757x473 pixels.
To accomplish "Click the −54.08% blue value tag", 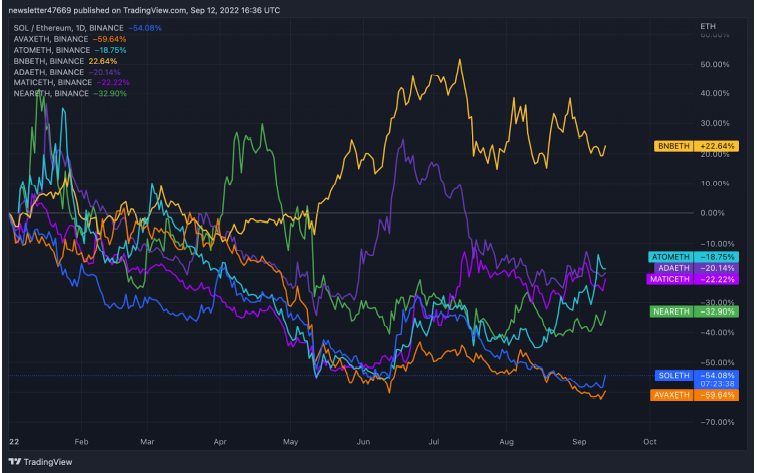I will (x=716, y=376).
